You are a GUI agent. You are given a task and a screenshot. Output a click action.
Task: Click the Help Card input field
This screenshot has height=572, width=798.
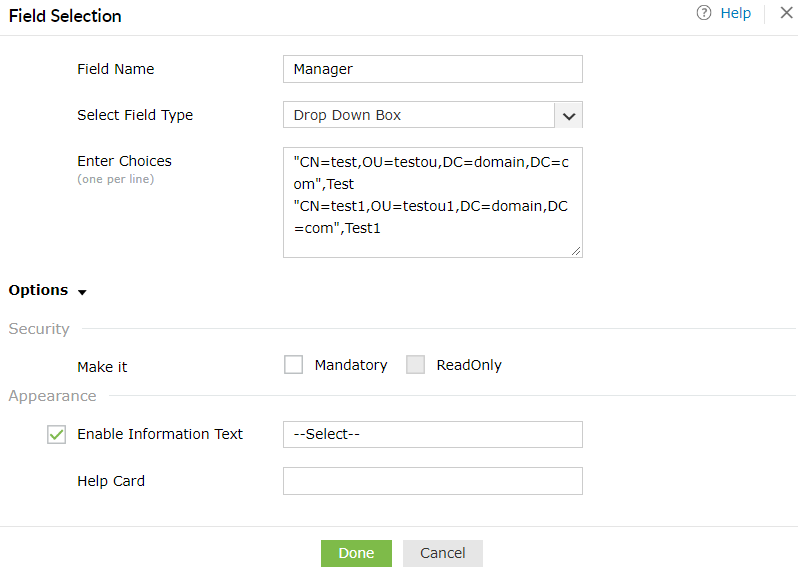432,481
